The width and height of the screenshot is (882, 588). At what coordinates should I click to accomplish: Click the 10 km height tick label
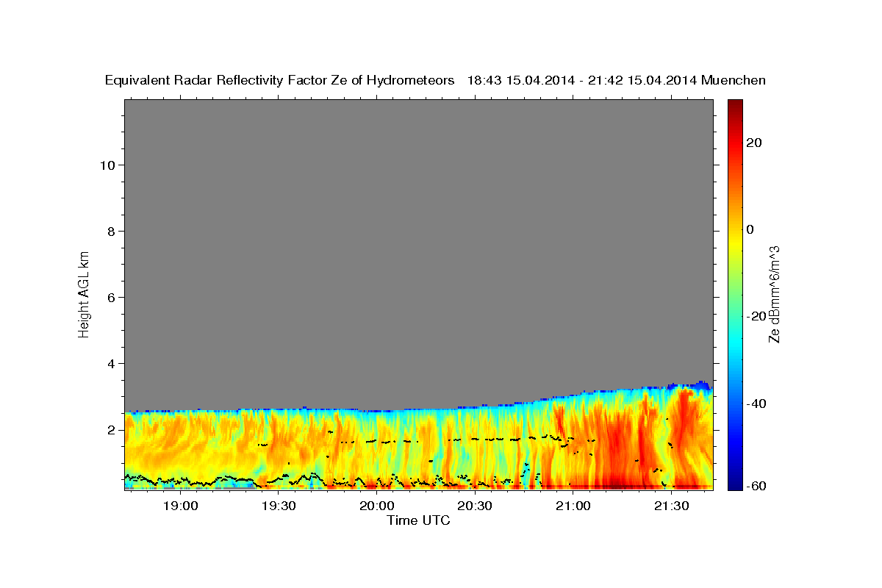pos(106,165)
